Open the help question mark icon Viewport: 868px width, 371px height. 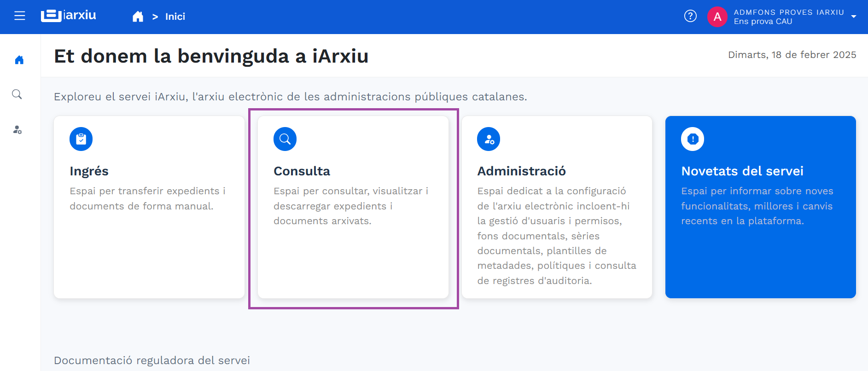tap(690, 16)
